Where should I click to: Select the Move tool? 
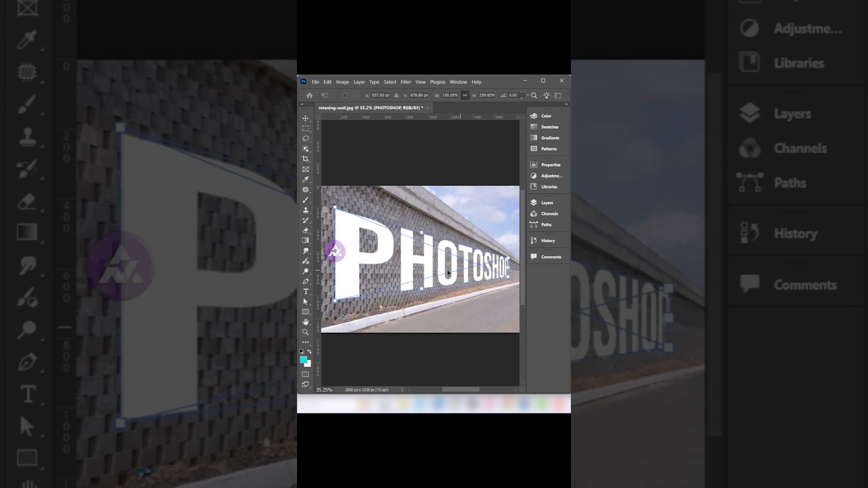(306, 119)
